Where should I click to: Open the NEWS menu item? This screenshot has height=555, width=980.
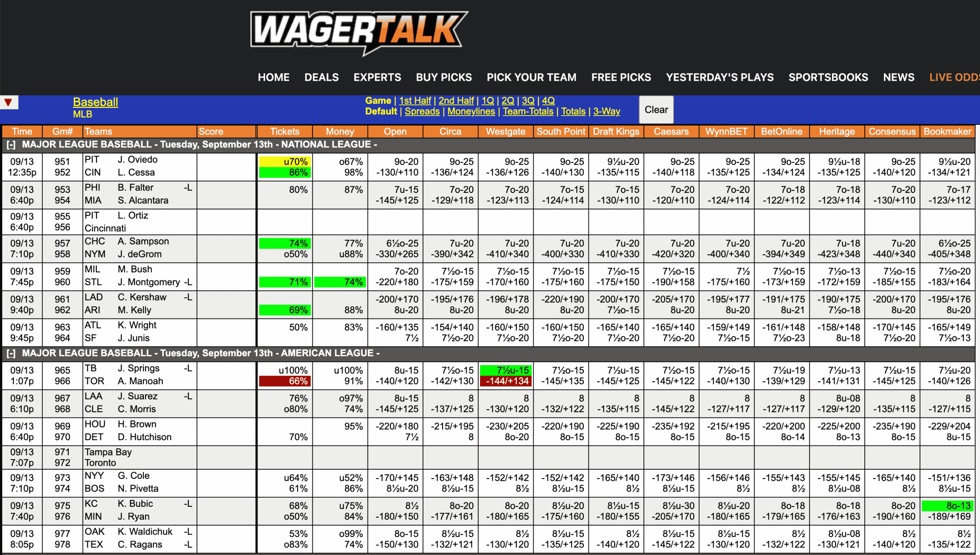pos(898,77)
